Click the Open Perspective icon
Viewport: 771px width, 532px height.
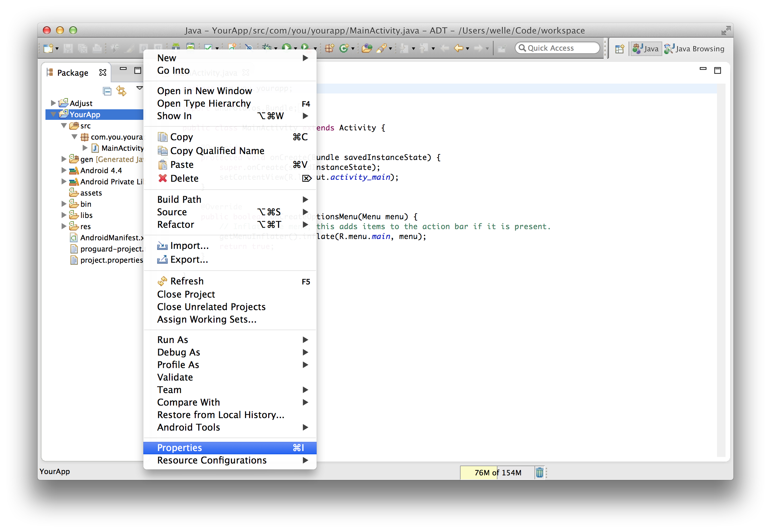coord(619,49)
